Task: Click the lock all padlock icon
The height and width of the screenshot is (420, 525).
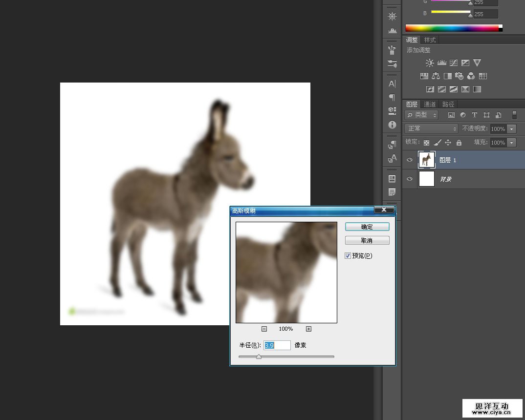Action: 459,143
